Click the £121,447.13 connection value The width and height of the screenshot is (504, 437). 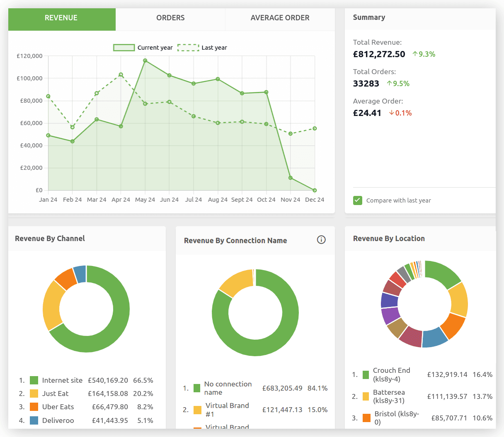point(282,410)
